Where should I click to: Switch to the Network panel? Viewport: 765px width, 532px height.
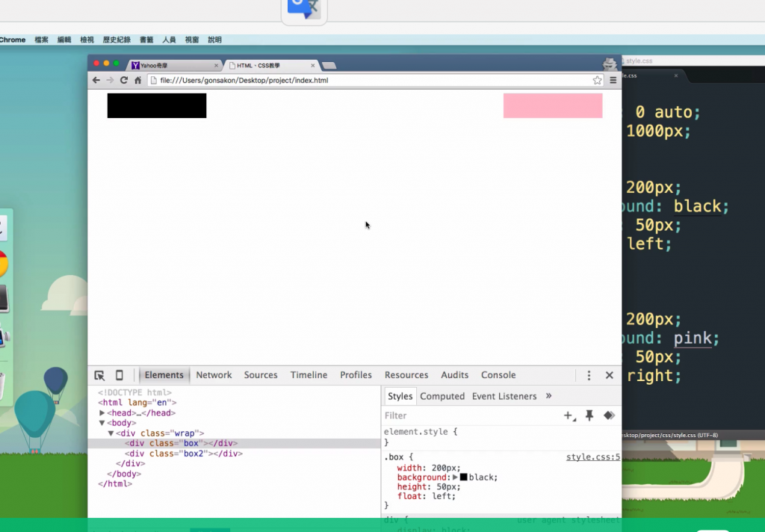[214, 375]
